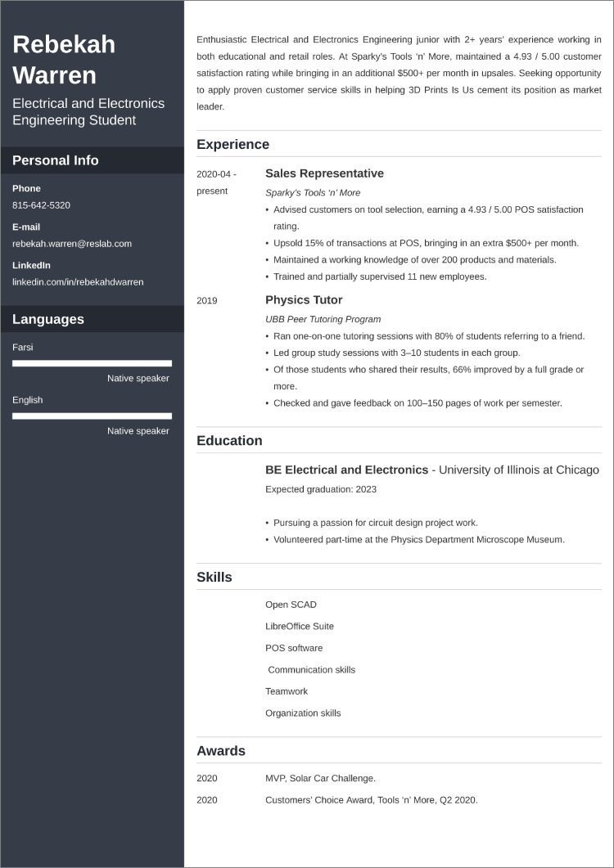Click the Personal Info sidebar header
The image size is (614, 868).
click(56, 160)
